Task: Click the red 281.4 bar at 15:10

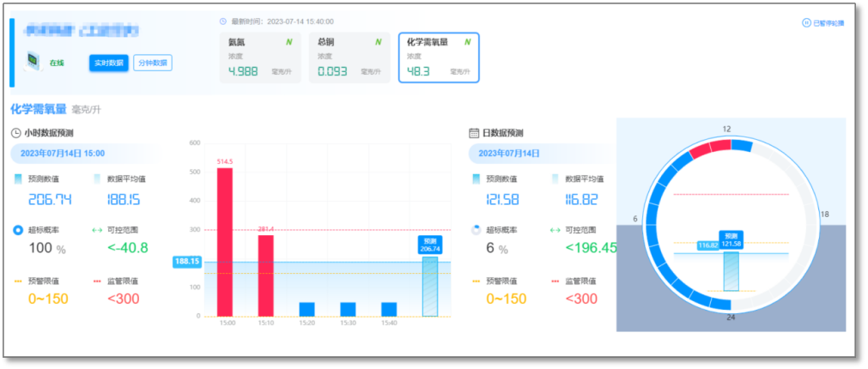Action: pos(265,275)
